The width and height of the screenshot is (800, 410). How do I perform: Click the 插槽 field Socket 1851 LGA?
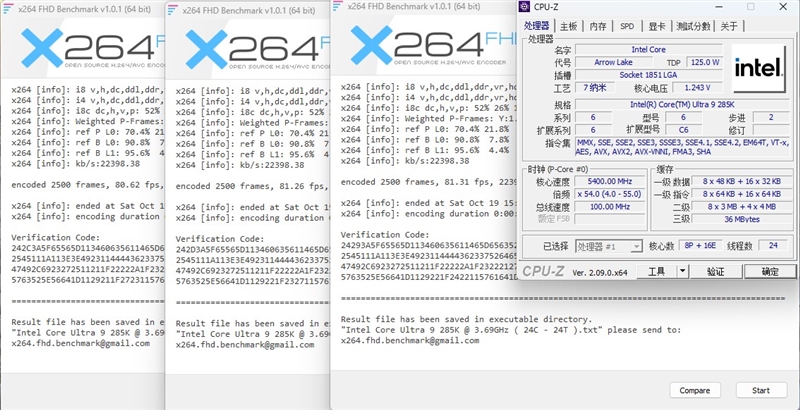(x=648, y=75)
